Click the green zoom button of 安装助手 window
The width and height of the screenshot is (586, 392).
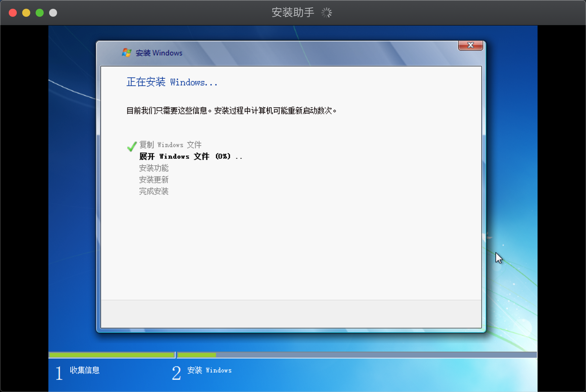coord(40,13)
